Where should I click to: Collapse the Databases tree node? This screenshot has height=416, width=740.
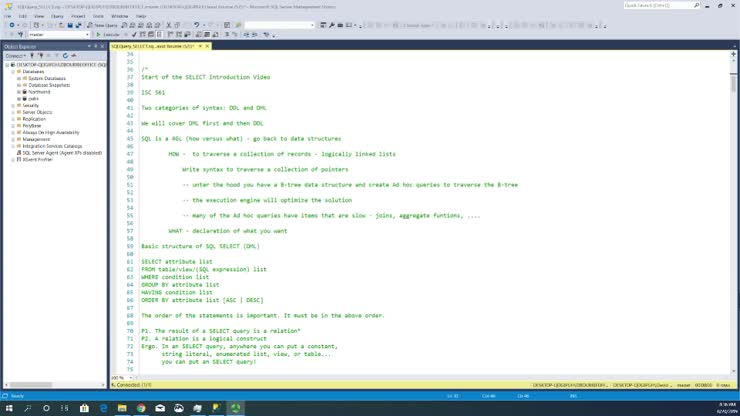(x=11, y=71)
